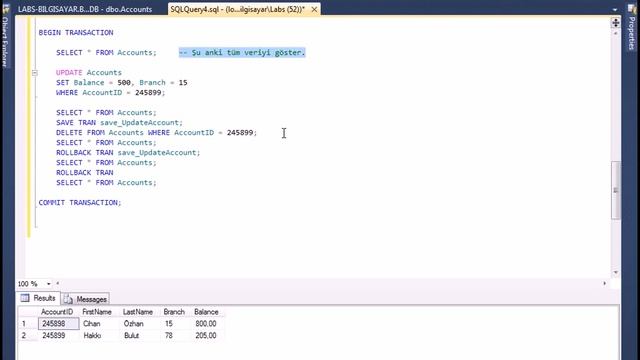Click the FirstName column header

tap(97, 312)
